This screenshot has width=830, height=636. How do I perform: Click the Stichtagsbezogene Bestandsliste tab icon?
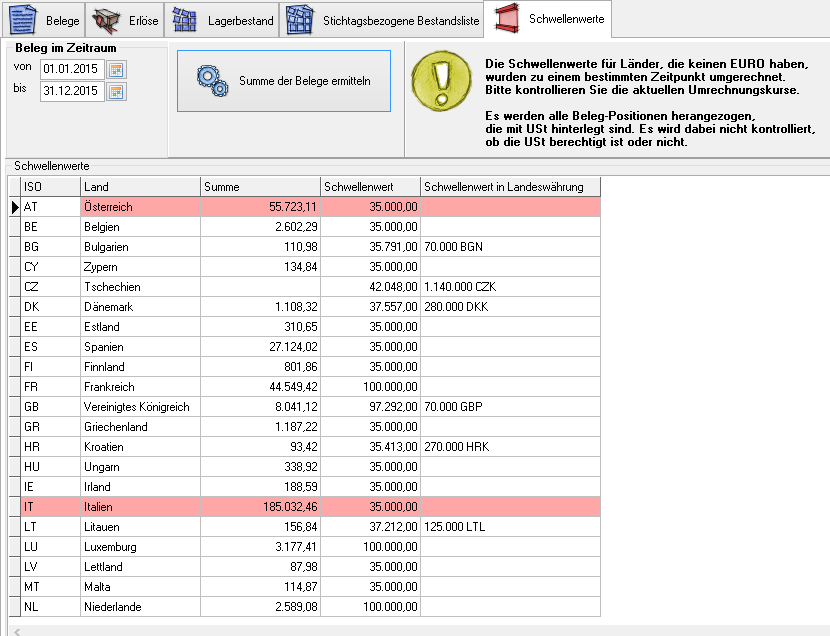299,20
